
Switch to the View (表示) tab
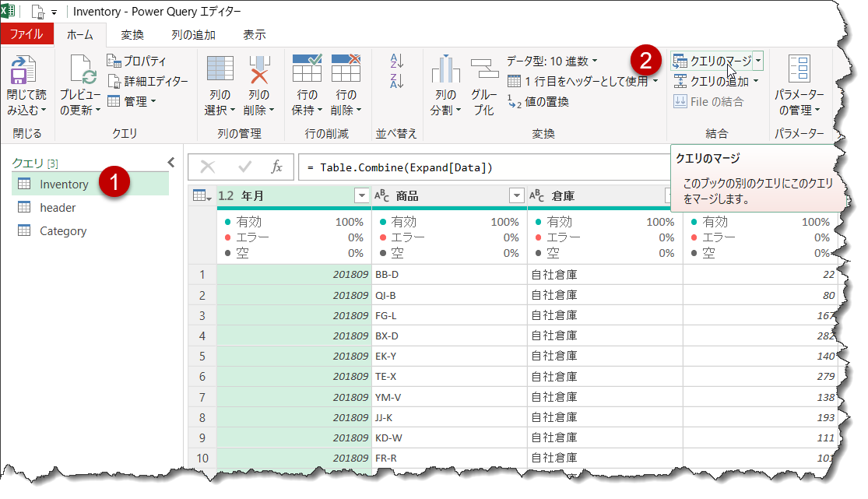255,34
